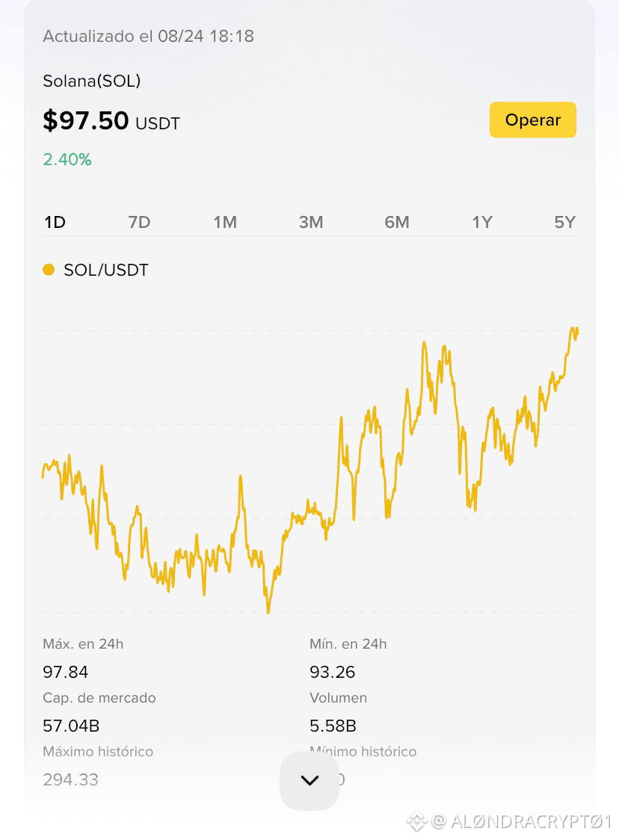Select the 1D time range tab

(x=55, y=222)
